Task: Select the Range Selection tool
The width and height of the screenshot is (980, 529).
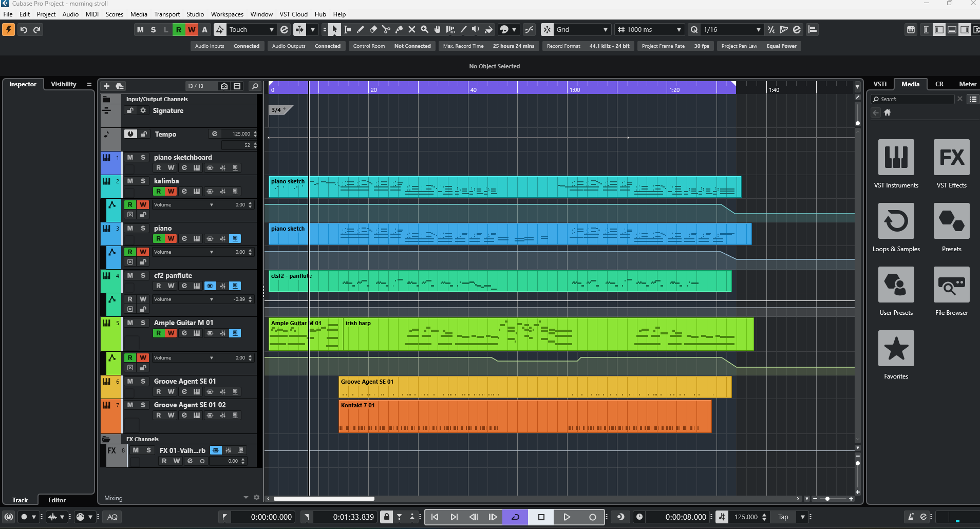Action: (347, 30)
